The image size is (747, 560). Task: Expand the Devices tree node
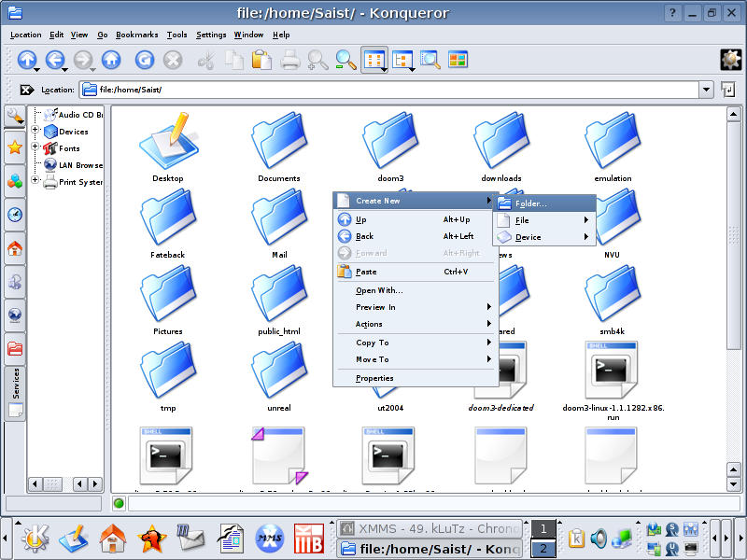(x=36, y=132)
